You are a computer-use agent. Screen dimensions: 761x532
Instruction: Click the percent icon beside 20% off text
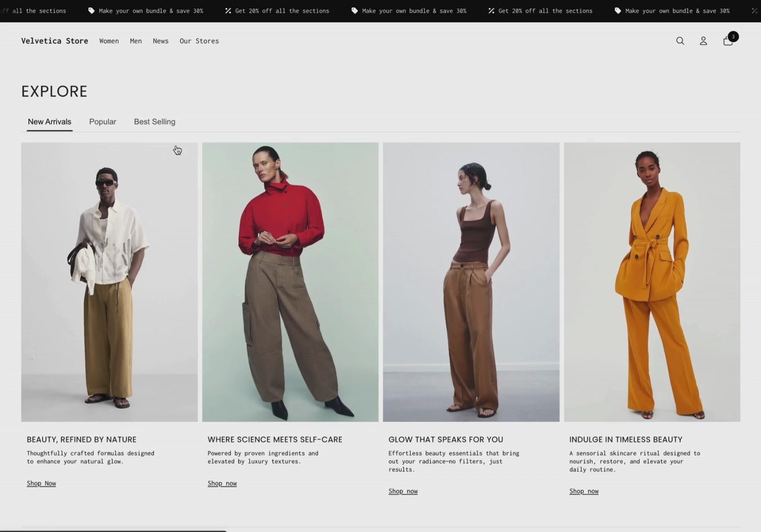pos(228,10)
